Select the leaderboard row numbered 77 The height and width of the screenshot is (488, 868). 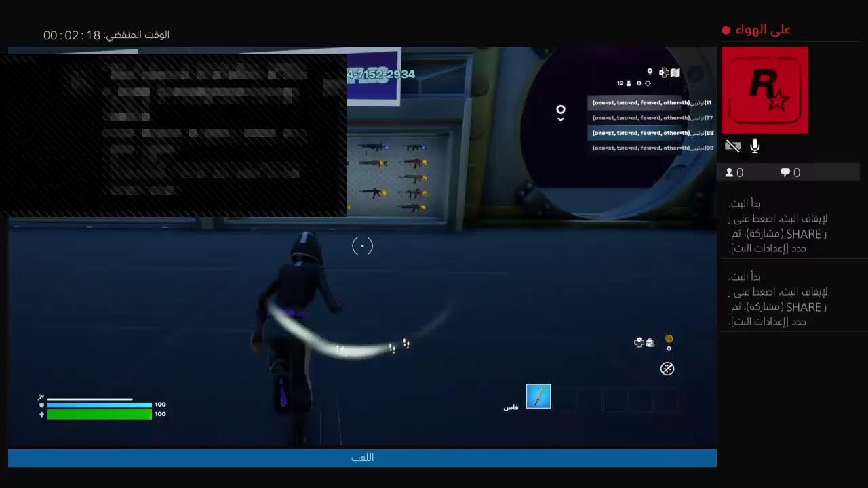click(x=651, y=118)
